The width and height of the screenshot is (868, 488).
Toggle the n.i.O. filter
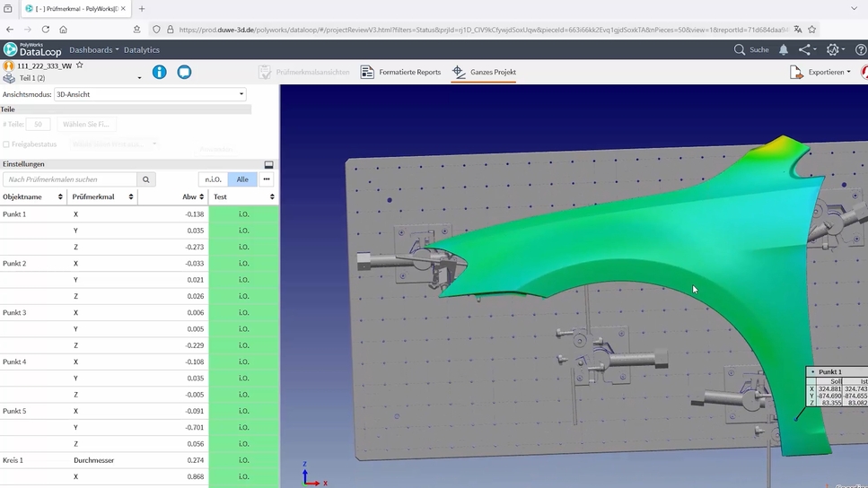click(x=213, y=179)
